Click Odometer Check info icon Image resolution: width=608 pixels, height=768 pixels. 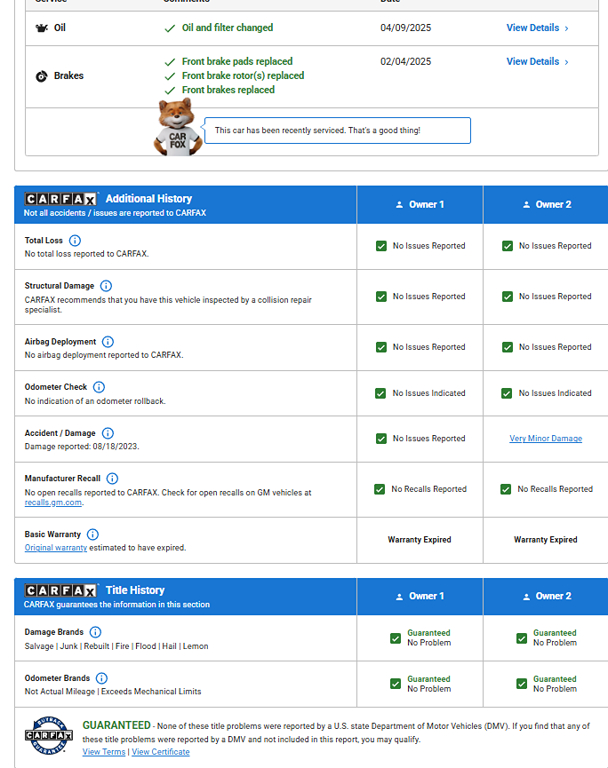[99, 387]
